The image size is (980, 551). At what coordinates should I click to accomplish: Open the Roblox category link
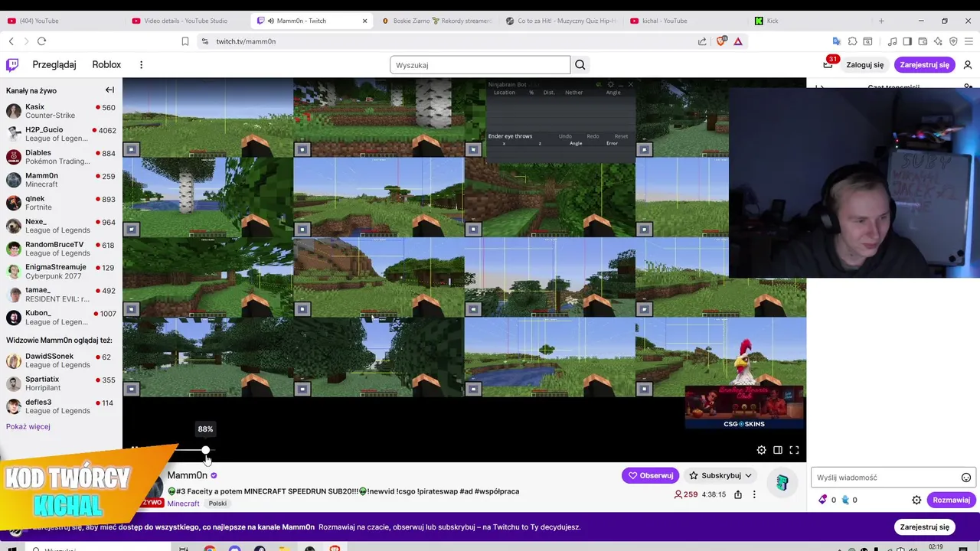(x=107, y=65)
